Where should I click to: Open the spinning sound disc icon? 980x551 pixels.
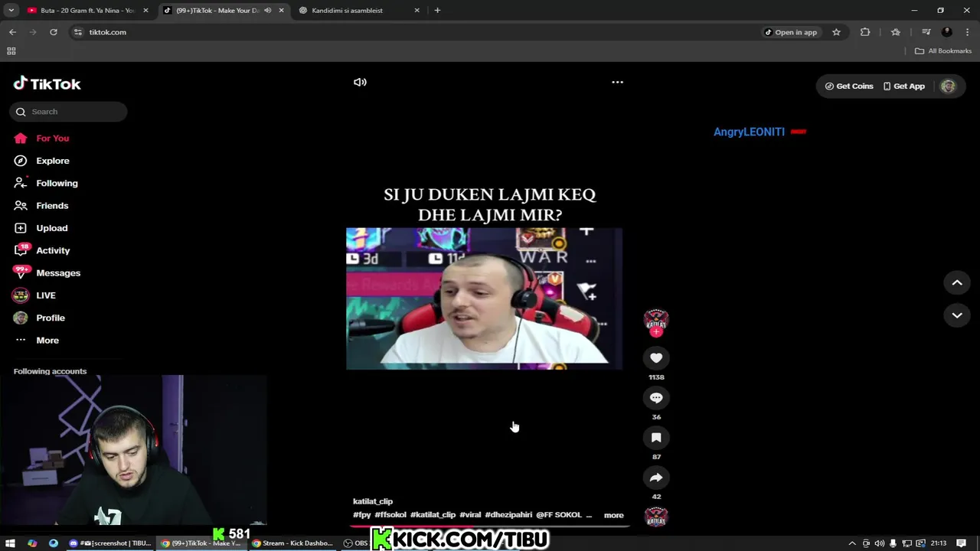(x=656, y=517)
